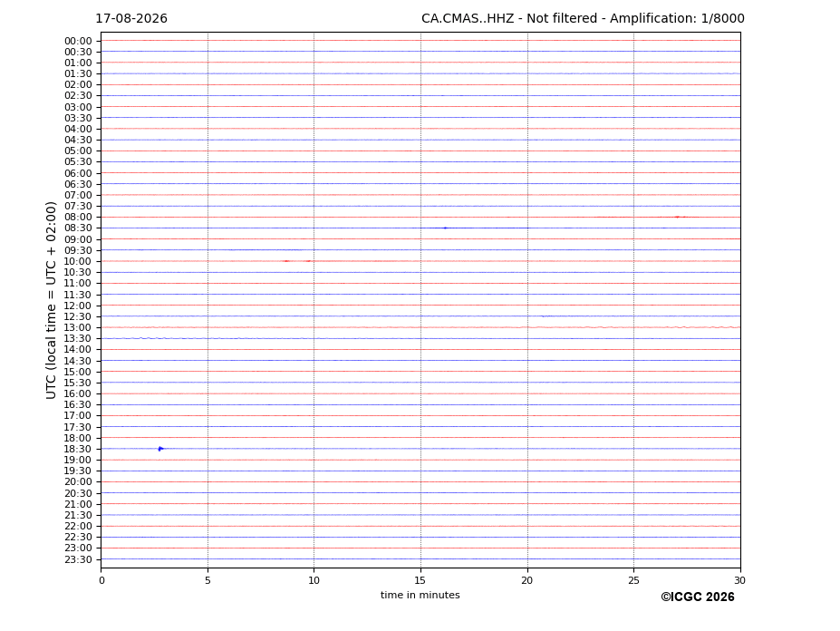
Task: Click the 15:00 time label
Action: click(x=78, y=372)
